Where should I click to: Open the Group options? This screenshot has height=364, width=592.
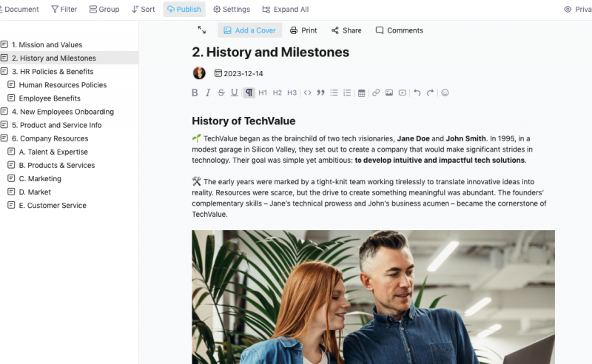click(x=104, y=10)
